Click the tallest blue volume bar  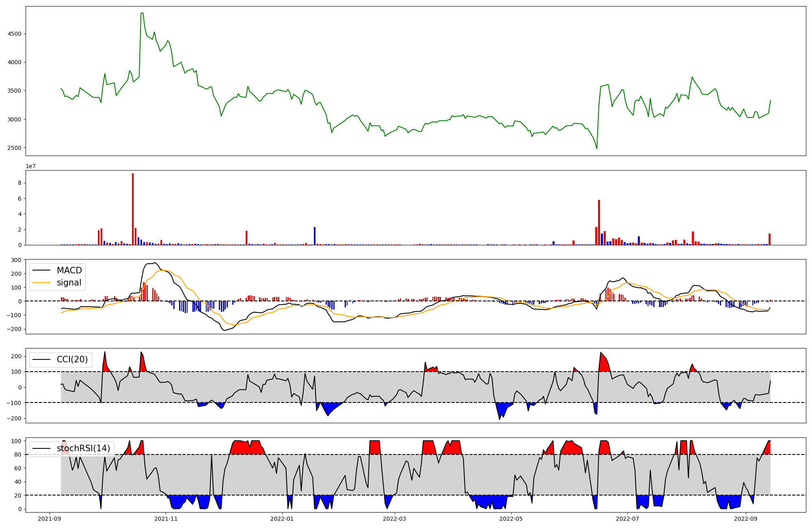(315, 236)
